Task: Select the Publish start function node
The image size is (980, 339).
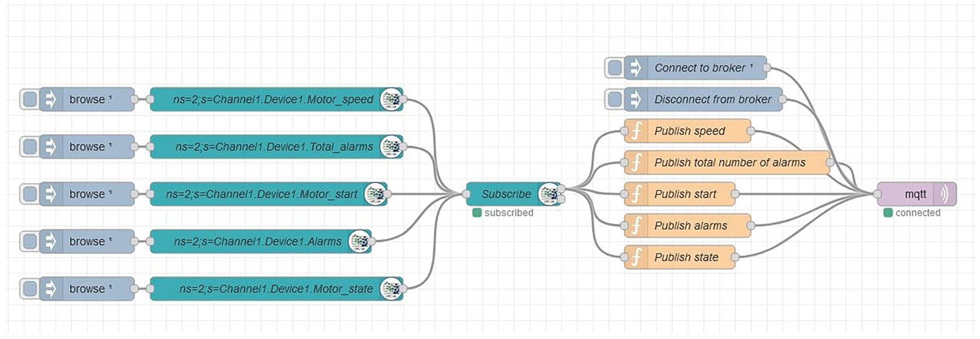Action: (685, 194)
